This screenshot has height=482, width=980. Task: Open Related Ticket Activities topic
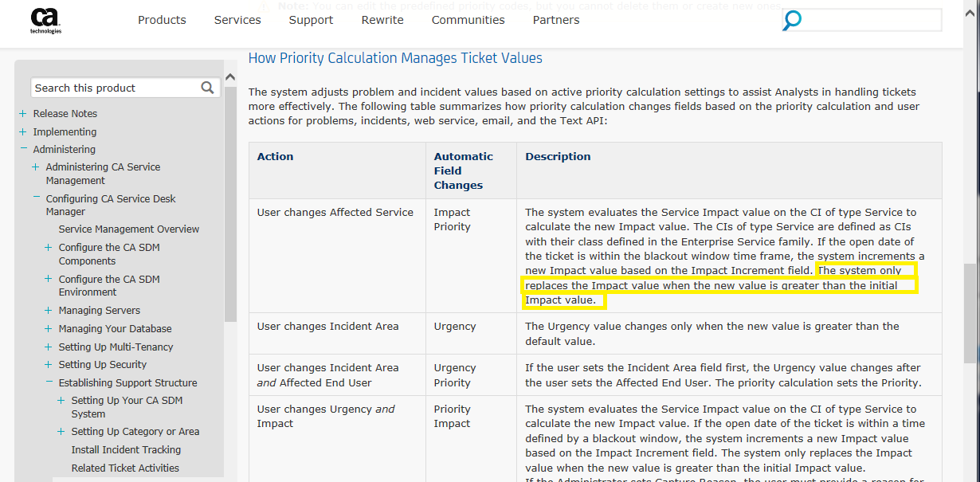pyautogui.click(x=126, y=468)
